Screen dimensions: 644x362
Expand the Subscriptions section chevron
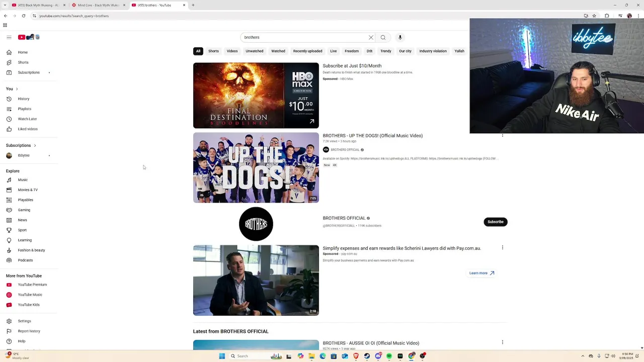point(35,145)
